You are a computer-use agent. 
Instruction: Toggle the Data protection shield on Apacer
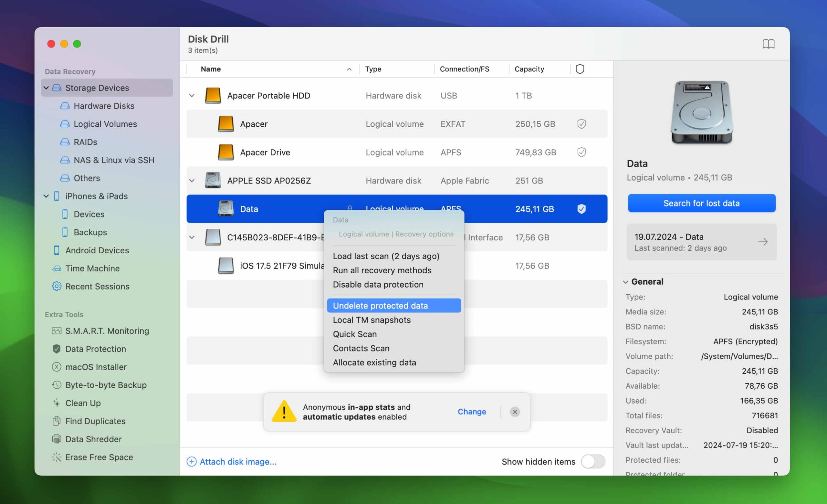click(581, 123)
